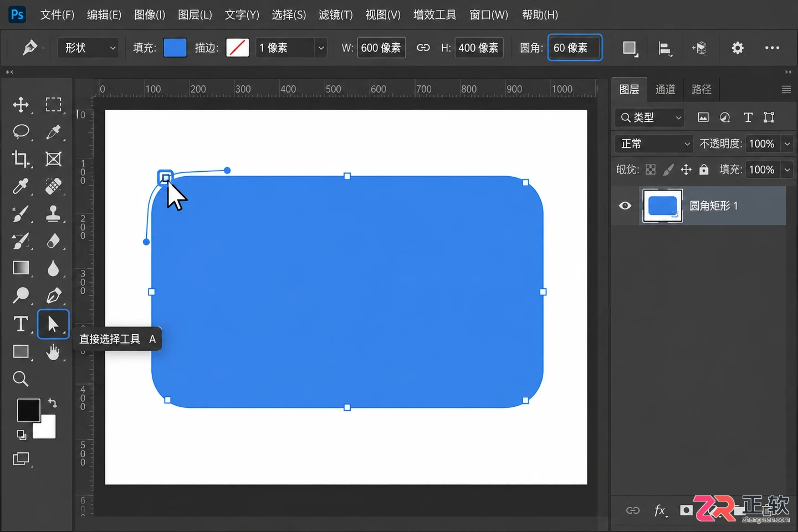This screenshot has width=798, height=532.
Task: Select the Crop tool
Action: [x=21, y=159]
